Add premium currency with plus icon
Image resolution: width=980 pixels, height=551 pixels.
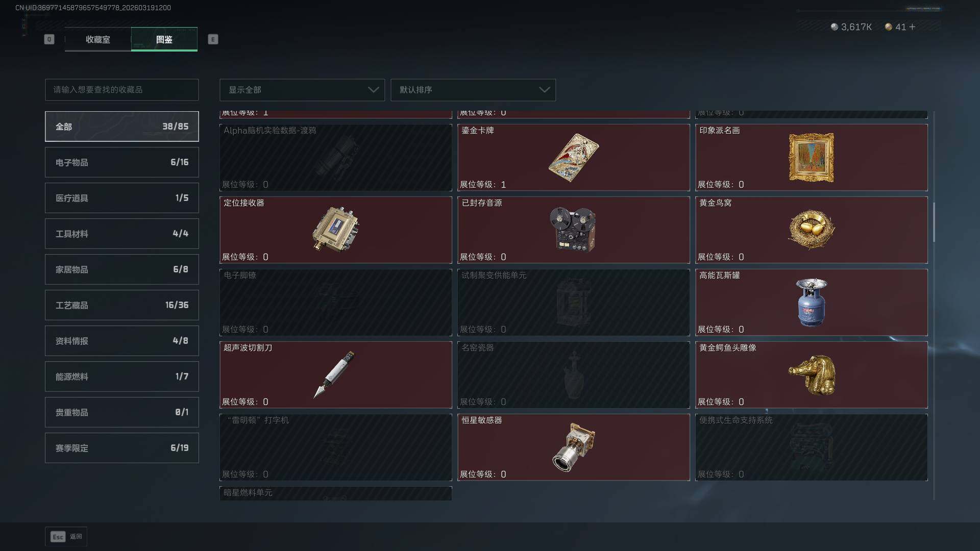click(912, 27)
